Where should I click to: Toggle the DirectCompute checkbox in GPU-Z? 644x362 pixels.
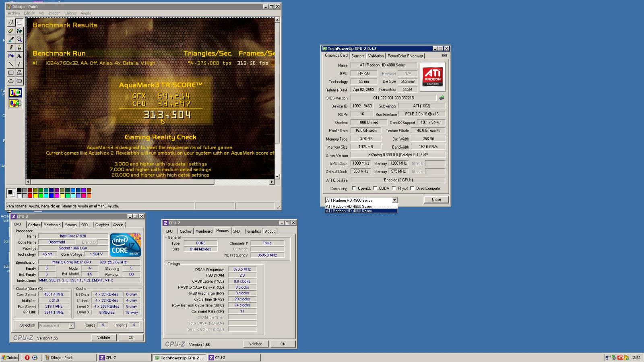(412, 188)
